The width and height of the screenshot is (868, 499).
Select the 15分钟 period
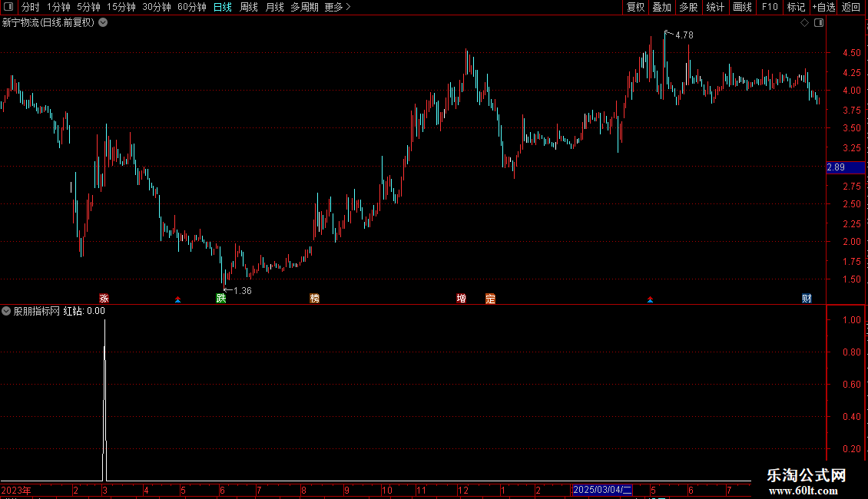[121, 7]
